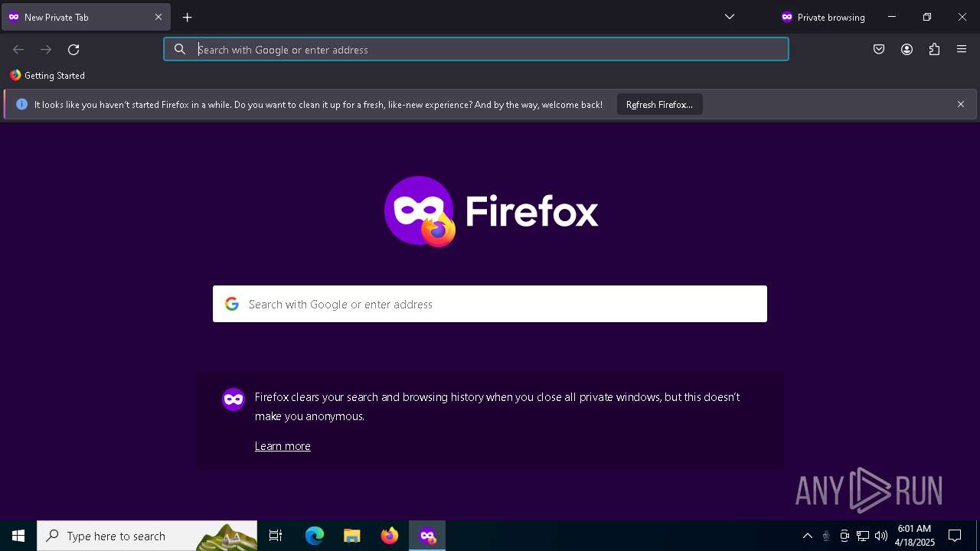This screenshot has width=980, height=551.
Task: Open the Firefox account menu
Action: (x=906, y=50)
